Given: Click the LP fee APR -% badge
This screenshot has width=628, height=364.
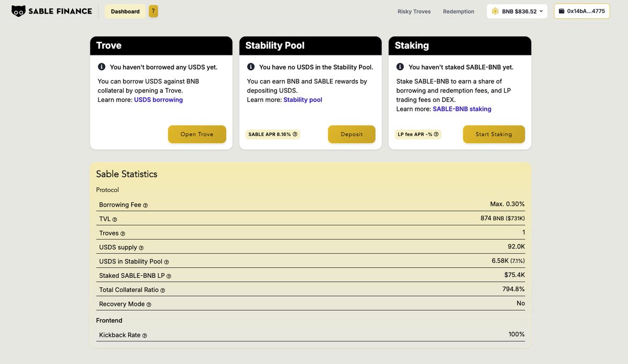Looking at the screenshot, I should pyautogui.click(x=418, y=134).
